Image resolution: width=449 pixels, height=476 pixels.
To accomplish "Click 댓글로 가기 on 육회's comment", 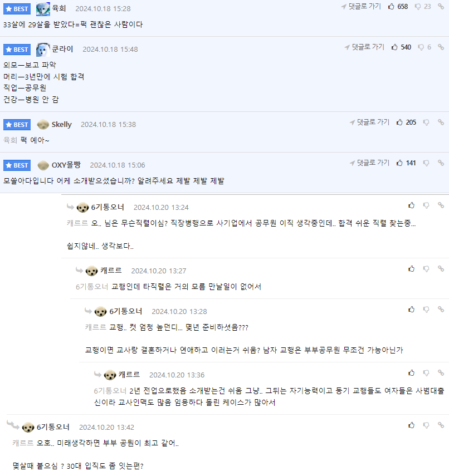I will coord(361,6).
